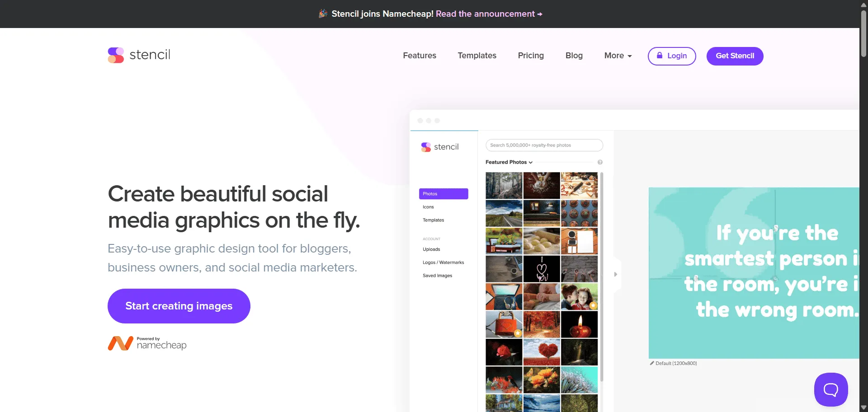Viewport: 868px width, 412px height.
Task: Open the Featured Photos dropdown
Action: 509,162
